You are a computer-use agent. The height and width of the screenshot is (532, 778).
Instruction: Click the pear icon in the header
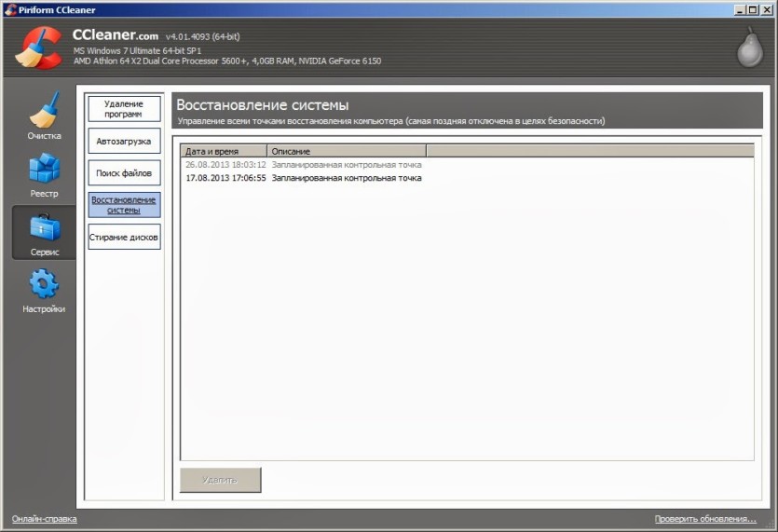750,48
